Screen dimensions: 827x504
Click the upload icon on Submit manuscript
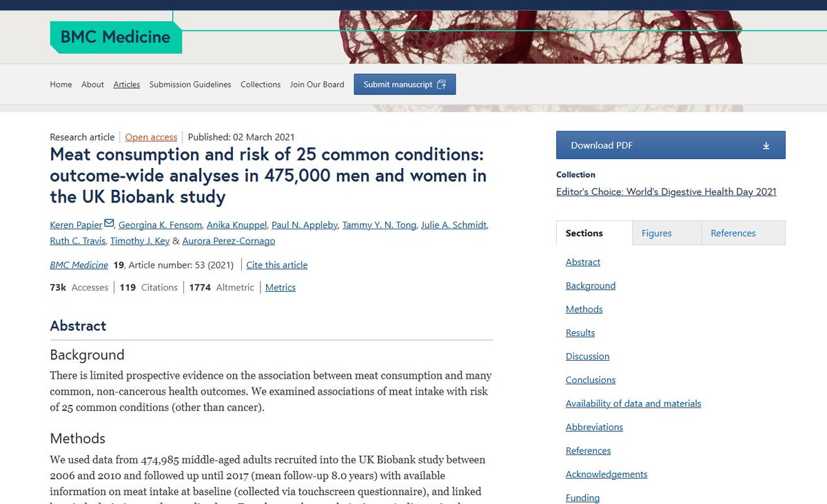[441, 85]
